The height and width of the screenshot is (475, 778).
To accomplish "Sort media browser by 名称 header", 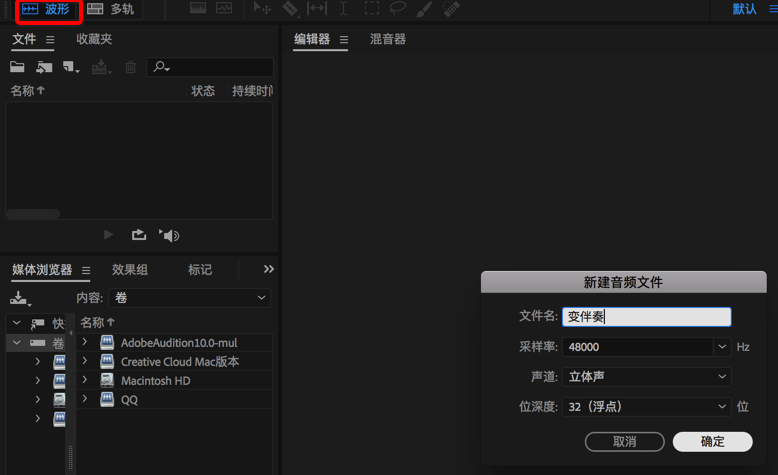I will [x=97, y=323].
